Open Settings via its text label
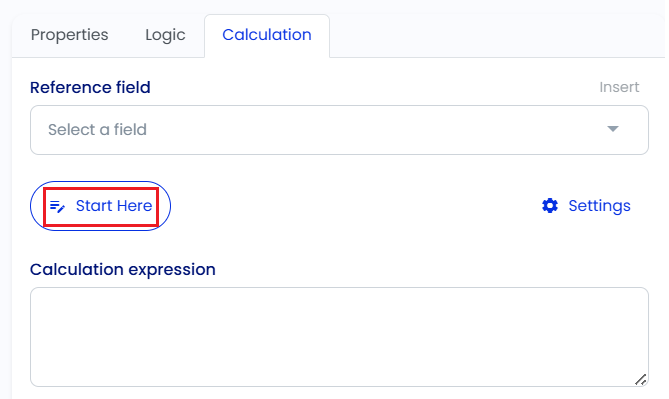669x399 pixels. point(599,206)
